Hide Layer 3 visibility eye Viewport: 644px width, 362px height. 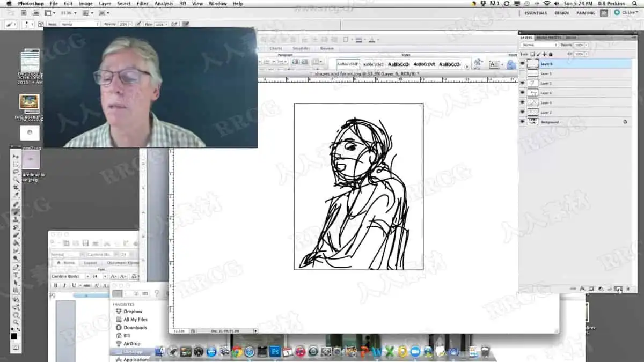click(523, 102)
